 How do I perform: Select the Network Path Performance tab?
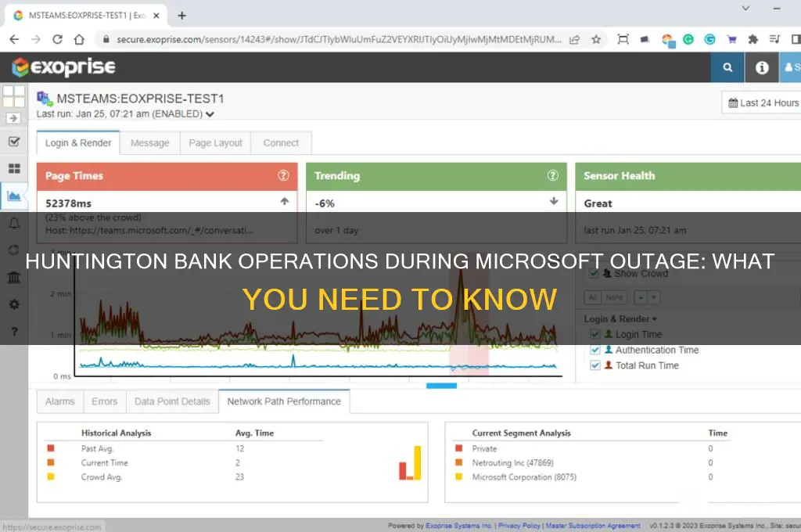pyautogui.click(x=284, y=401)
